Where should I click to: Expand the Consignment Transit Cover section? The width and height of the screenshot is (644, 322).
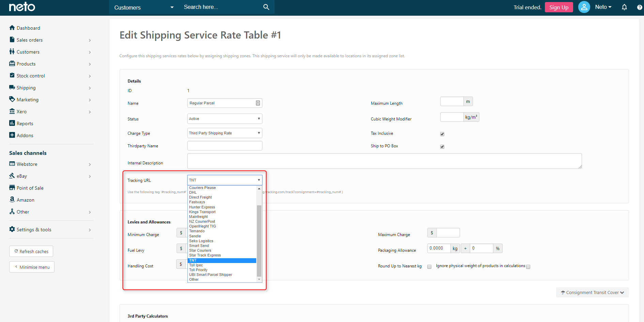(592, 292)
